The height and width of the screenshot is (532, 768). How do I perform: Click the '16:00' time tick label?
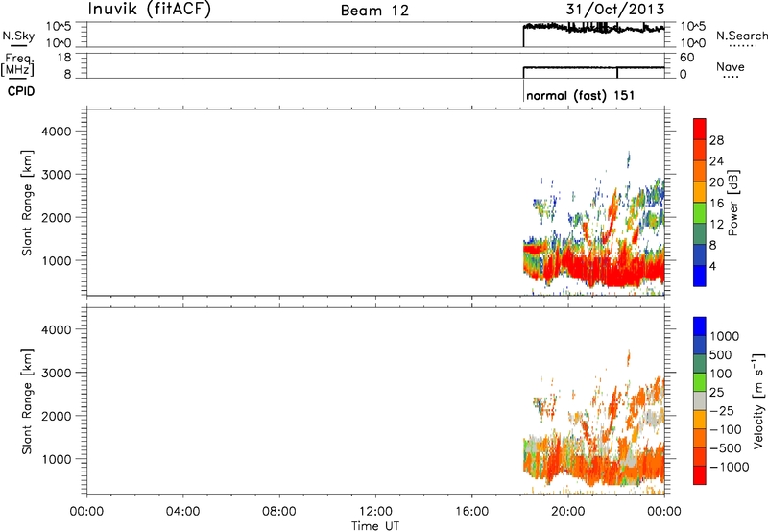471,512
